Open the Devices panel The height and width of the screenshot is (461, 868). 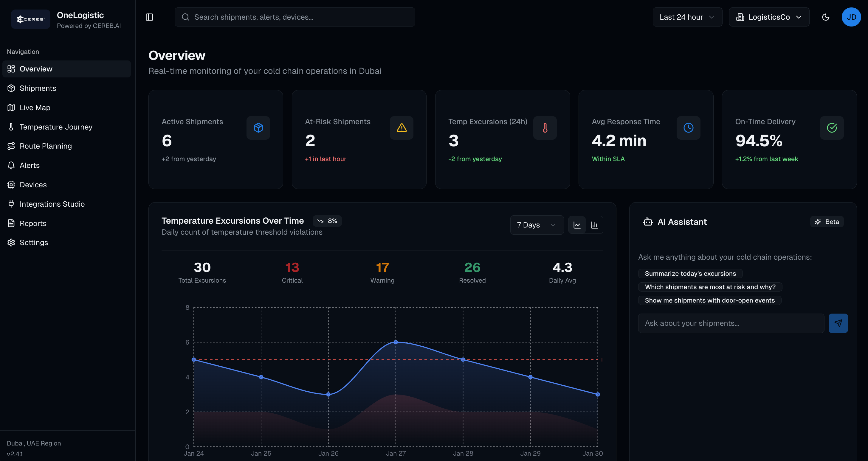33,185
